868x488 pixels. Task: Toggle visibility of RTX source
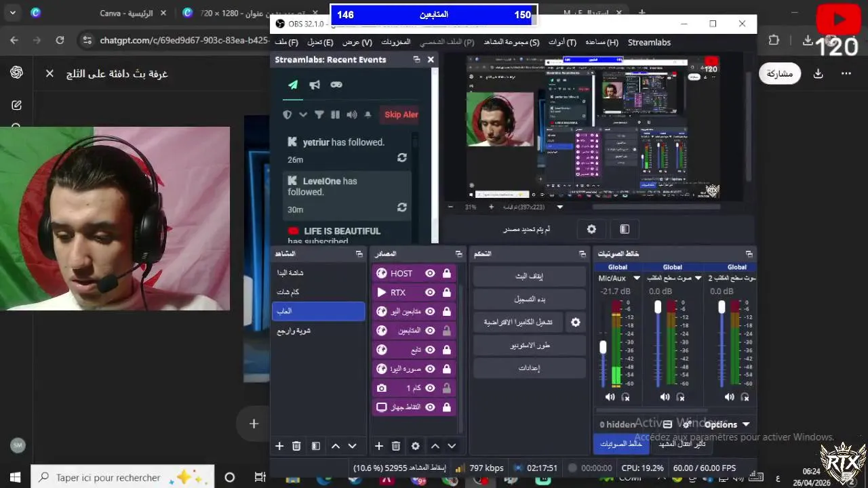pos(430,292)
